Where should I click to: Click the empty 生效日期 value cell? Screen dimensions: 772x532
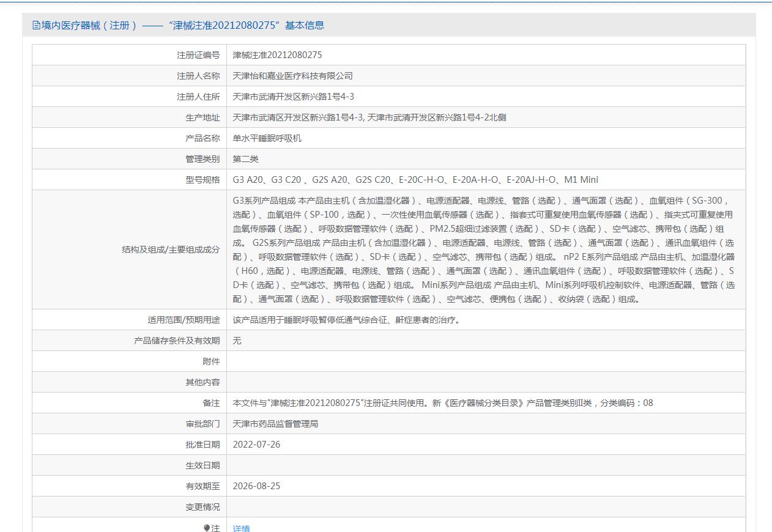(486, 465)
